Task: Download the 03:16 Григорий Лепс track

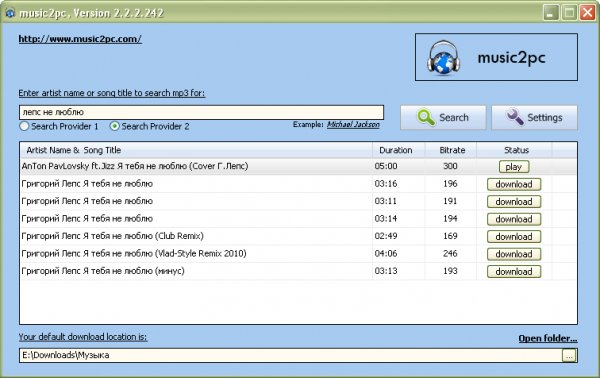Action: point(514,184)
